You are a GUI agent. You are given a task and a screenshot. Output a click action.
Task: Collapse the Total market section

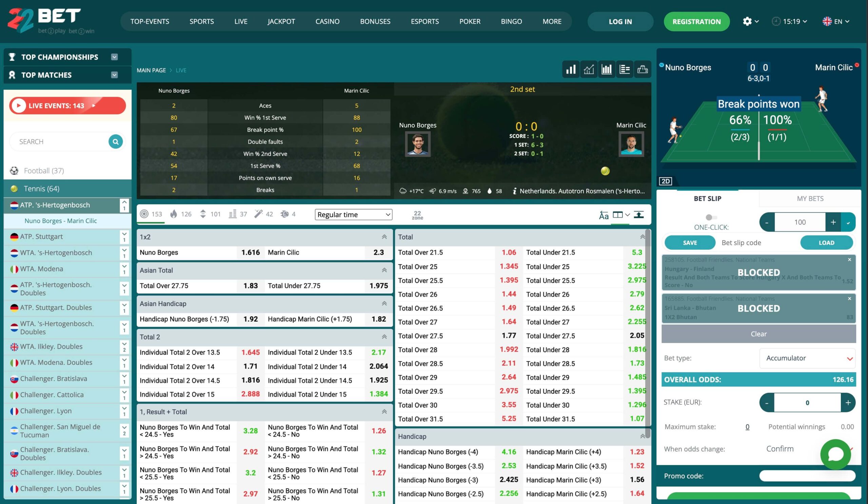point(642,237)
